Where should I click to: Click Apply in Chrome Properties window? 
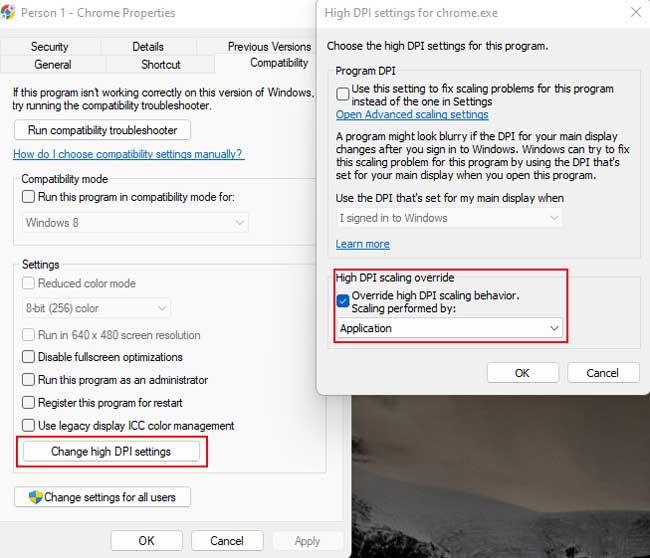307,541
